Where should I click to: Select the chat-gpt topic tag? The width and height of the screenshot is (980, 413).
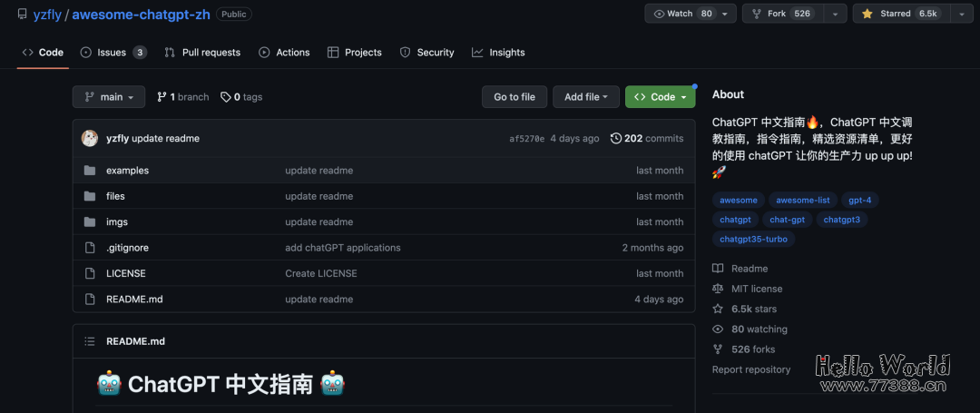coord(788,220)
